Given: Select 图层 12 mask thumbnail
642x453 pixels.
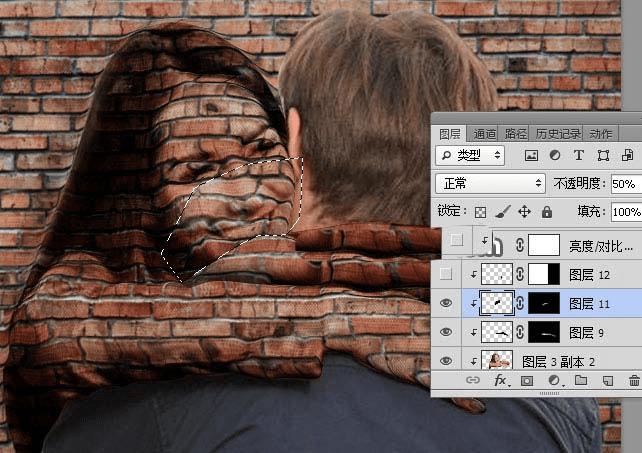Looking at the screenshot, I should click(x=544, y=274).
